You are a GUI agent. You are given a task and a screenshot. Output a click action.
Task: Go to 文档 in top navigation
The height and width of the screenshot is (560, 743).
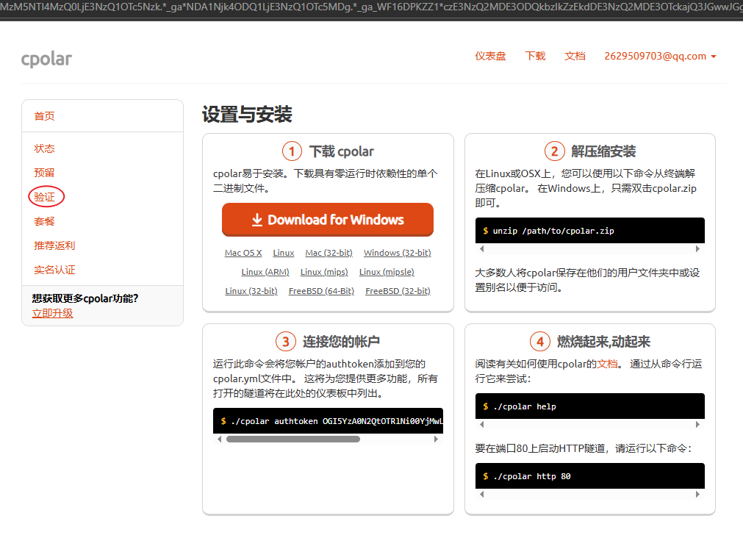[575, 56]
